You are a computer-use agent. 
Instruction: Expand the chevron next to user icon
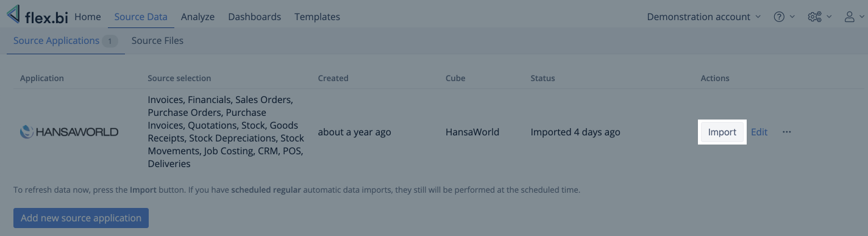point(861,17)
